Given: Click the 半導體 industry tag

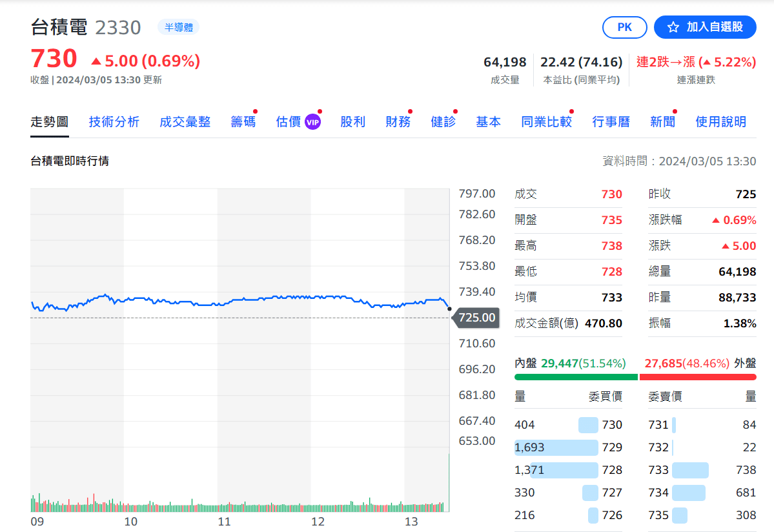Looking at the screenshot, I should pos(178,27).
